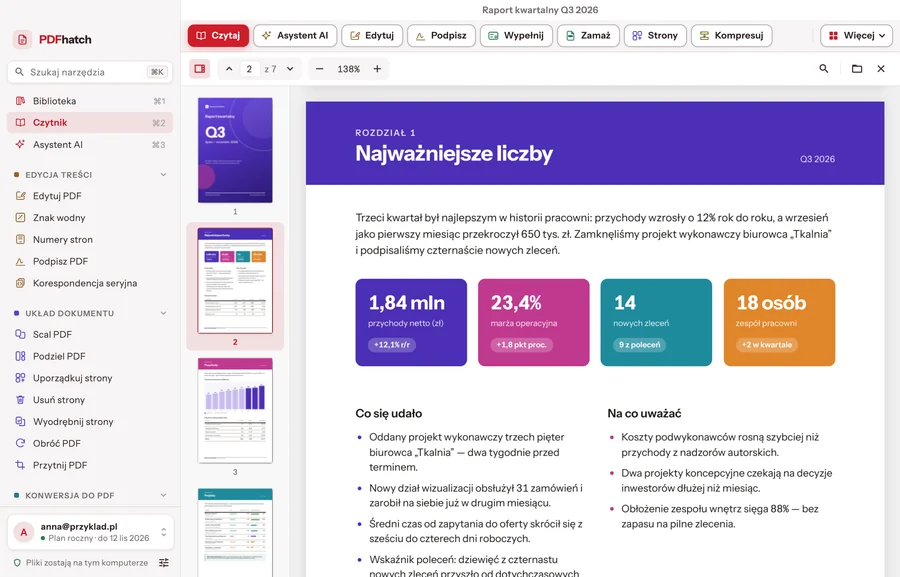Open the Podpisz PDF tool
The width and height of the screenshot is (900, 577).
tap(90, 261)
